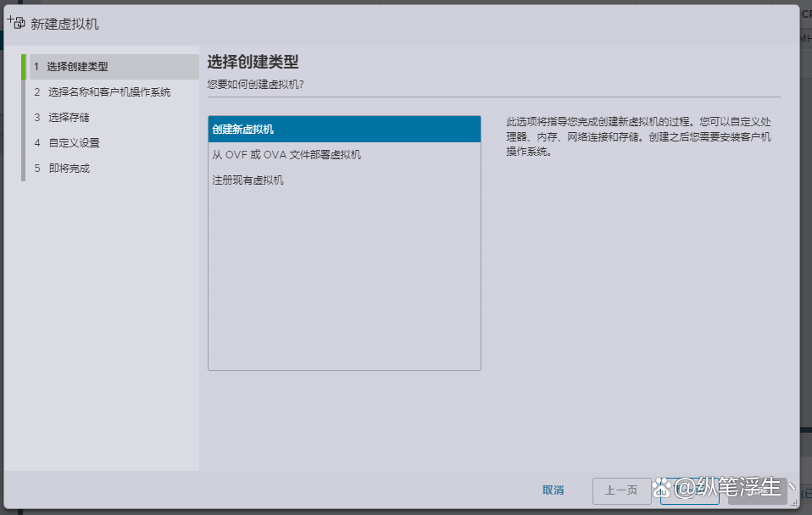Image resolution: width=812 pixels, height=515 pixels.
Task: Cancel the wizard with "取消"
Action: (553, 490)
